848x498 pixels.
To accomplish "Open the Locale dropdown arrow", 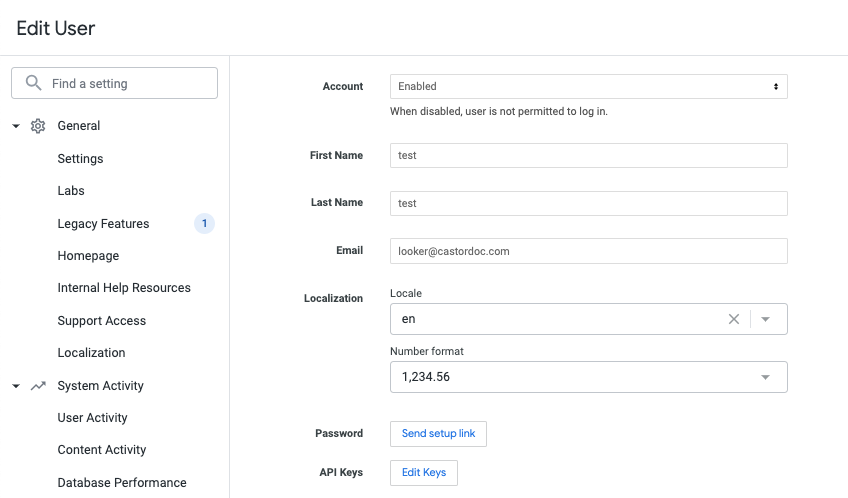I will tap(765, 319).
